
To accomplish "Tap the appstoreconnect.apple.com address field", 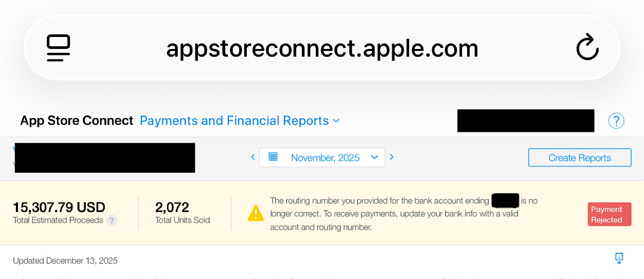I will coord(322,48).
